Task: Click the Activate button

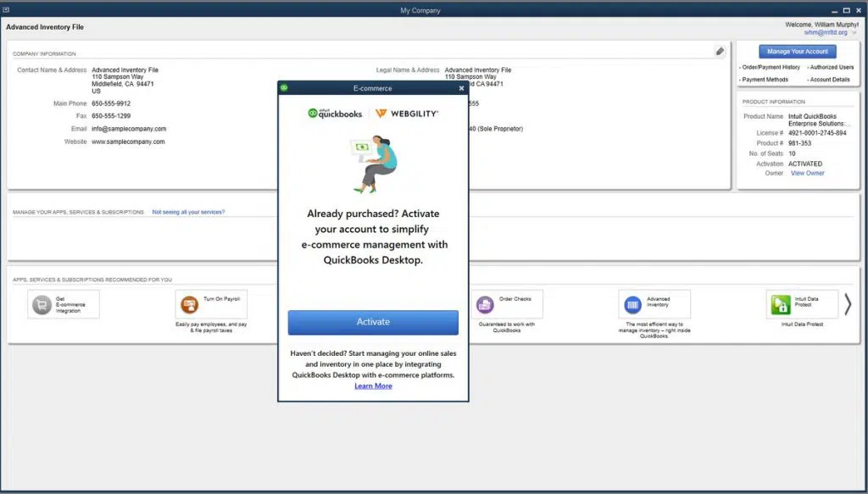Action: click(373, 322)
